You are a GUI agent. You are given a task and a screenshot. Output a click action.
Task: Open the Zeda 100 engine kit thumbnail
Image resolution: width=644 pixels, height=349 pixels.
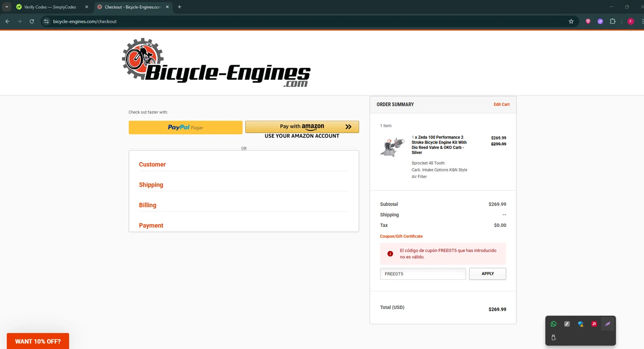(x=392, y=147)
